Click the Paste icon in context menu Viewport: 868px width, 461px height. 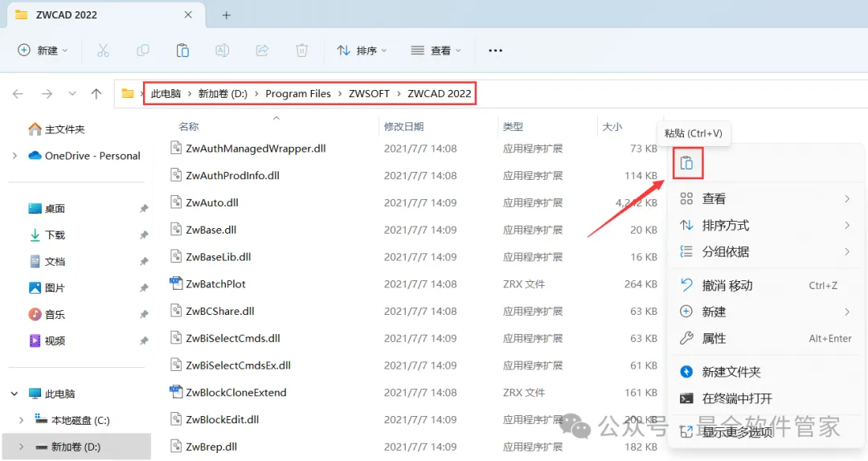tap(687, 163)
